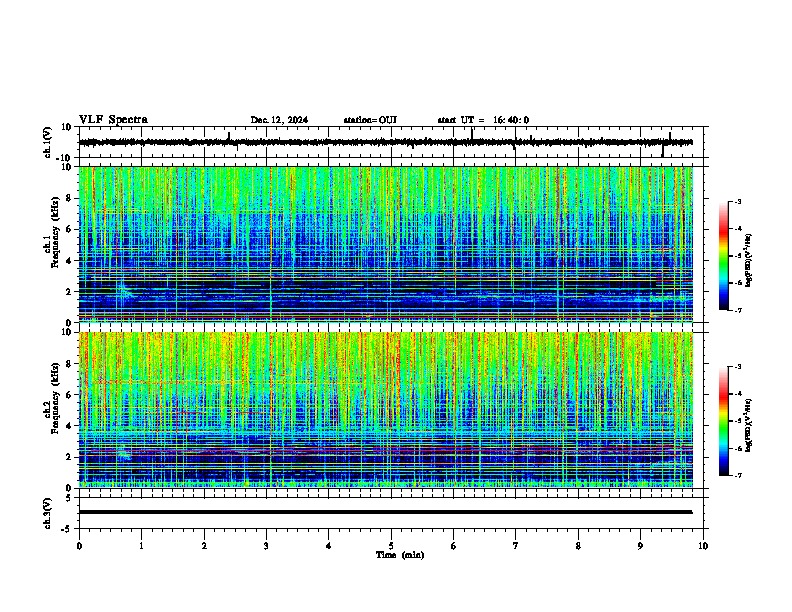Click the "2" kHz tick on ch.1 frequency axis

(x=70, y=291)
